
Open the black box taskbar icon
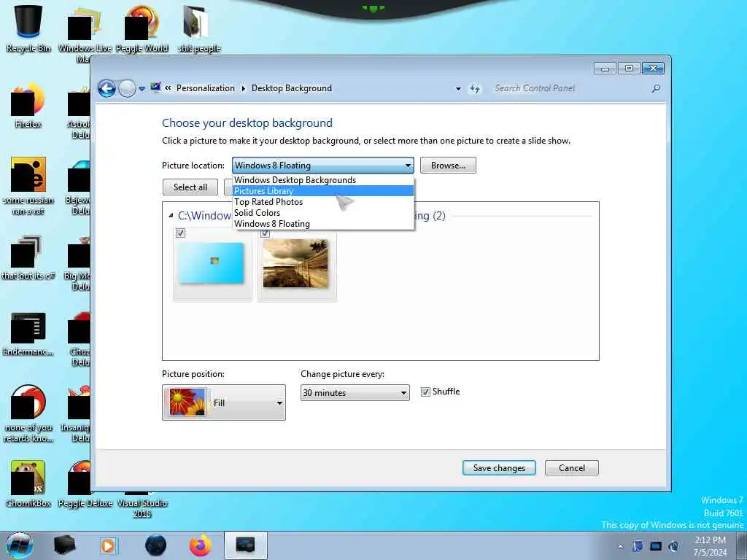[x=64, y=545]
